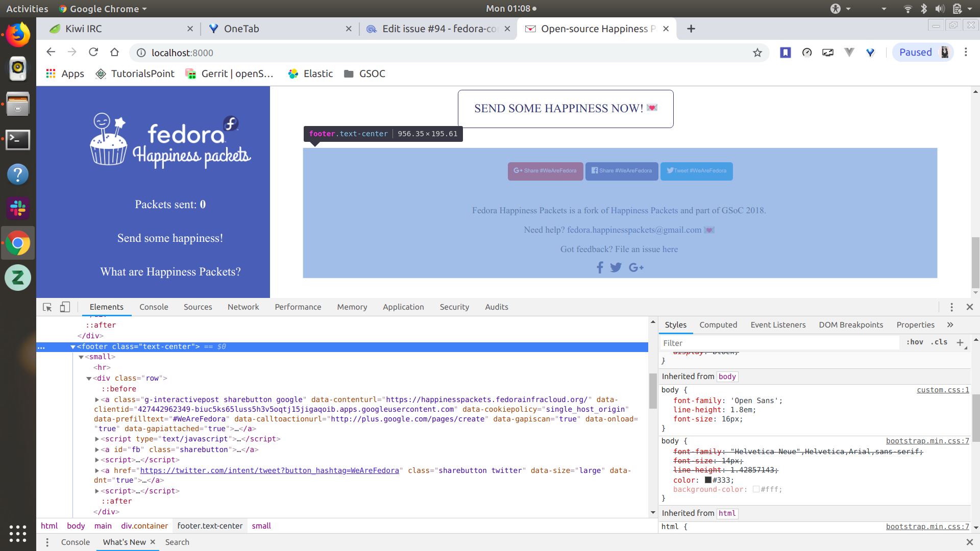This screenshot has width=980, height=551.
Task: Switch to the Network tab
Action: coord(243,307)
